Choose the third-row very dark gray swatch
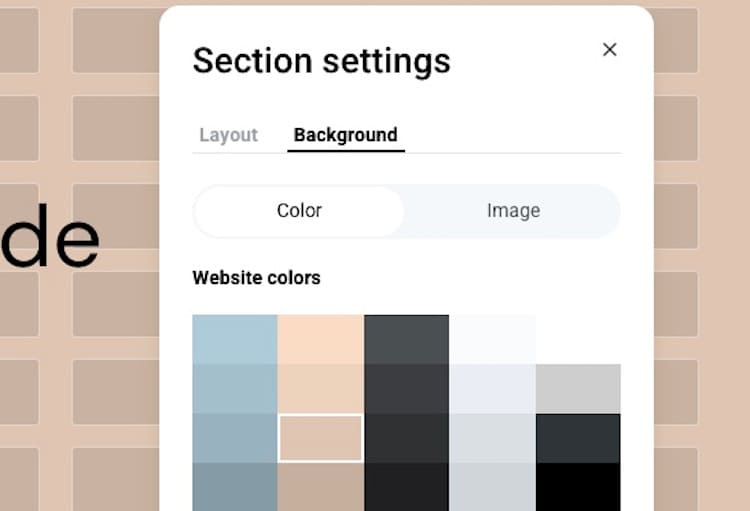Image resolution: width=750 pixels, height=511 pixels. (406, 438)
